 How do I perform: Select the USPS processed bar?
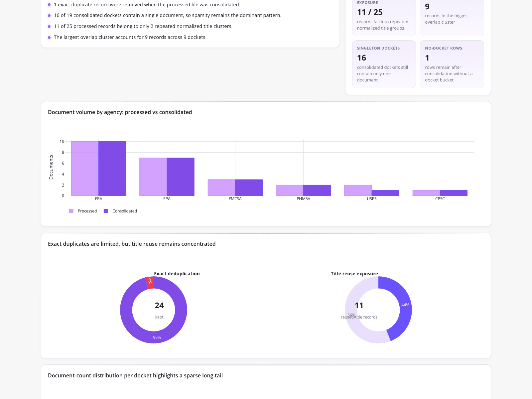click(358, 191)
